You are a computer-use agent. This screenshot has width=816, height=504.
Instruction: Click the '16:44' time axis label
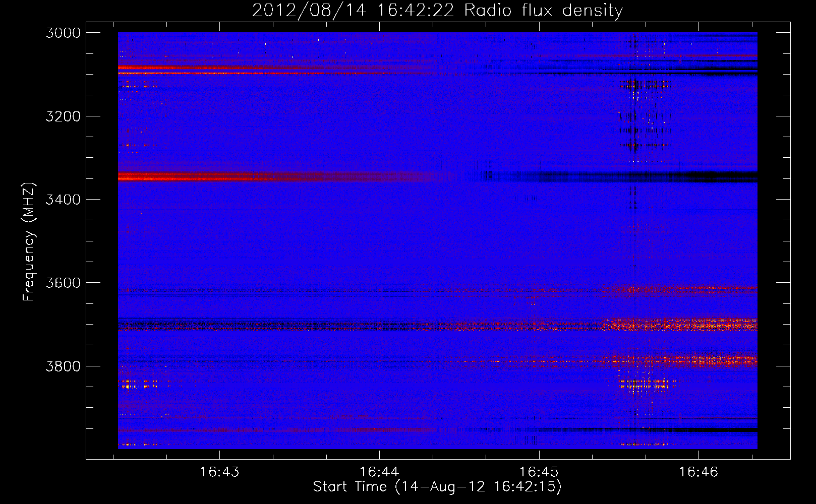379,472
